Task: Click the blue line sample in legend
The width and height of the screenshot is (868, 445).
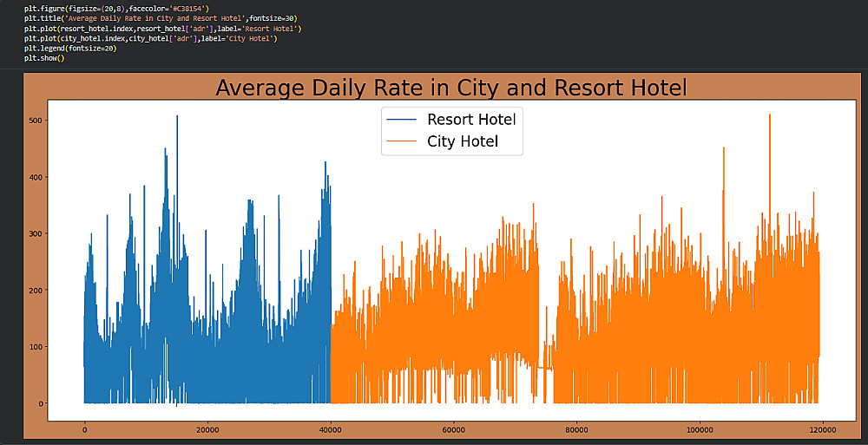Action: coord(402,120)
